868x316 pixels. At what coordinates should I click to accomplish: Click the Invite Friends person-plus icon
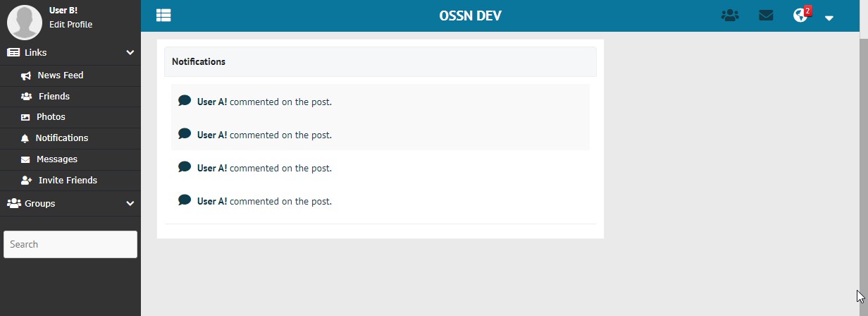[x=26, y=181]
